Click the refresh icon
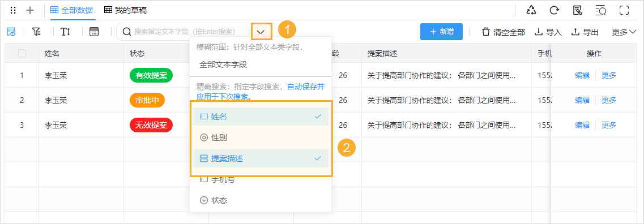The height and width of the screenshot is (224, 644). coord(555,10)
